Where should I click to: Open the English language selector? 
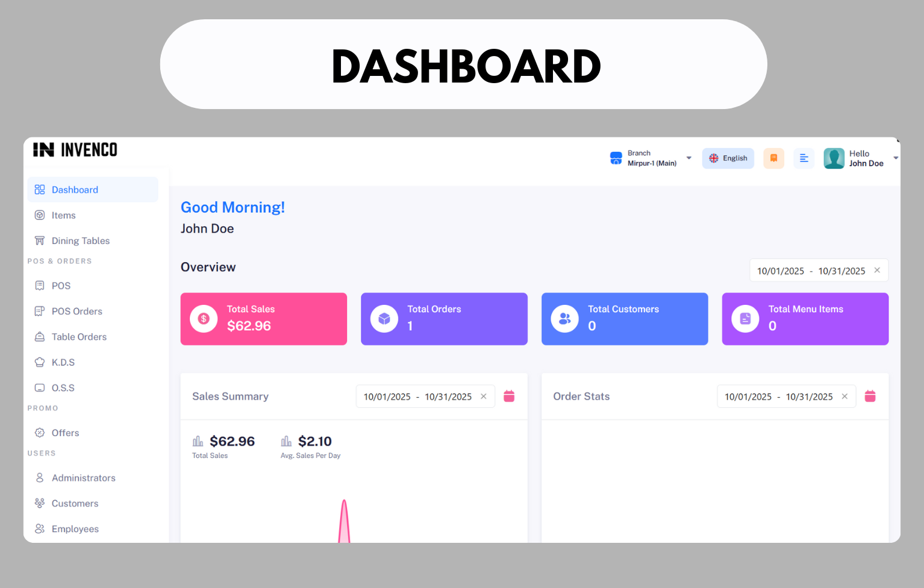pyautogui.click(x=728, y=158)
